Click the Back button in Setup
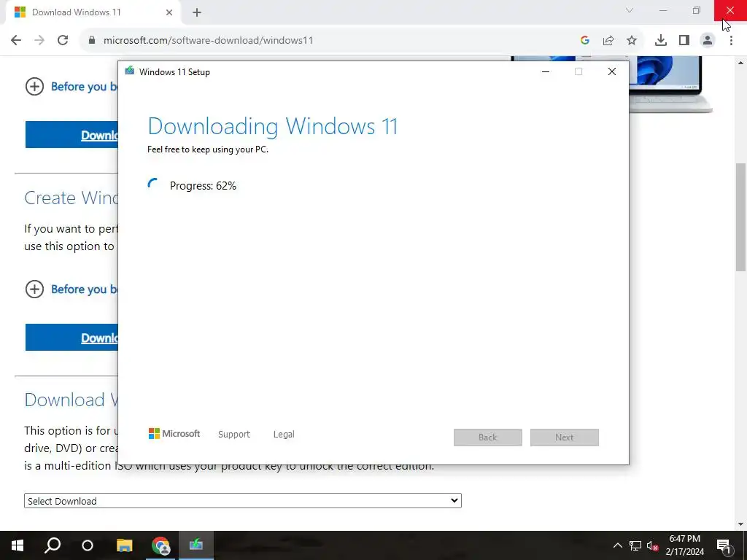Image resolution: width=747 pixels, height=560 pixels. 488,437
